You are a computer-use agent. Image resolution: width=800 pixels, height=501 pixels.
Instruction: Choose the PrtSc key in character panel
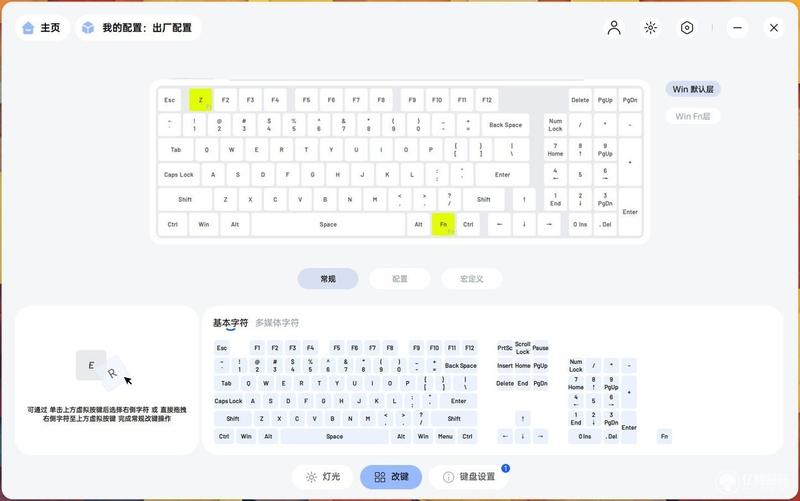(505, 348)
